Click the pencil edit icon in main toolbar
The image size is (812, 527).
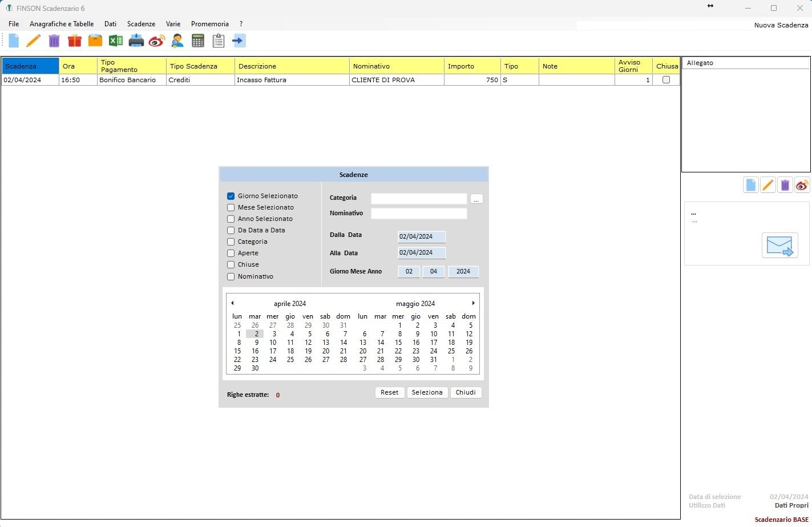pos(34,41)
